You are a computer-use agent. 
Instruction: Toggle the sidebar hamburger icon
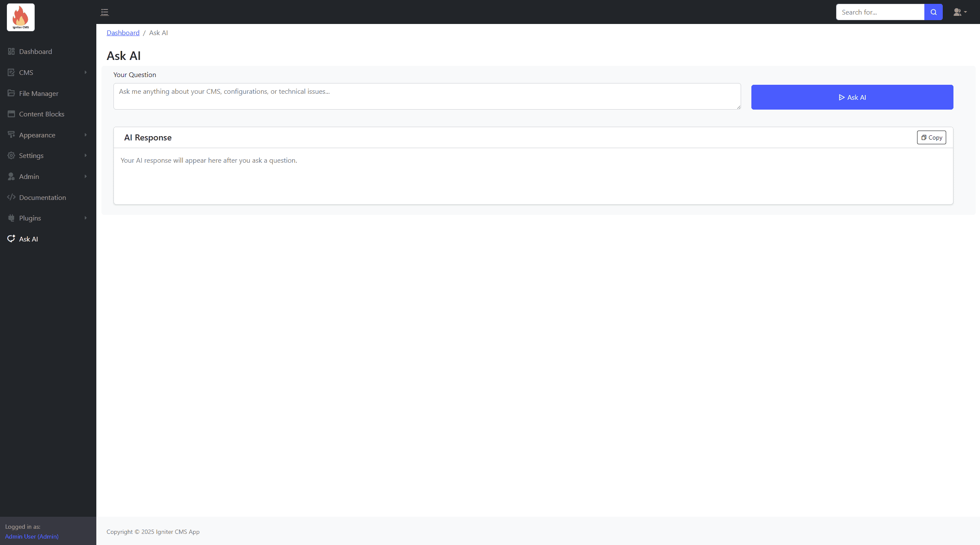[104, 12]
